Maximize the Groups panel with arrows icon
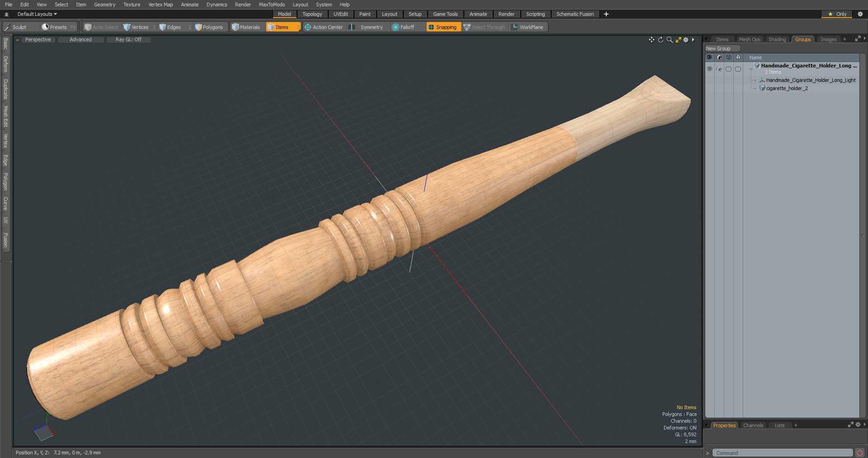868x458 pixels. click(858, 39)
